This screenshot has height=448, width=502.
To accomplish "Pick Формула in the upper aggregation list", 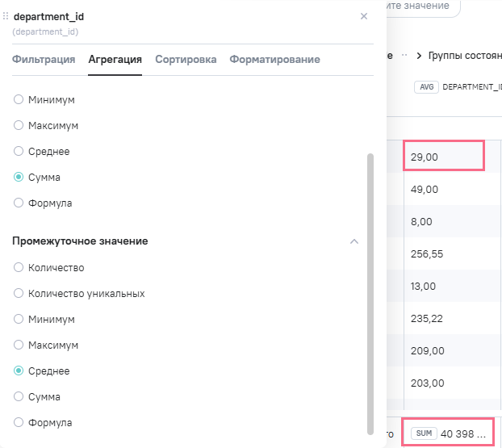I will [x=19, y=203].
